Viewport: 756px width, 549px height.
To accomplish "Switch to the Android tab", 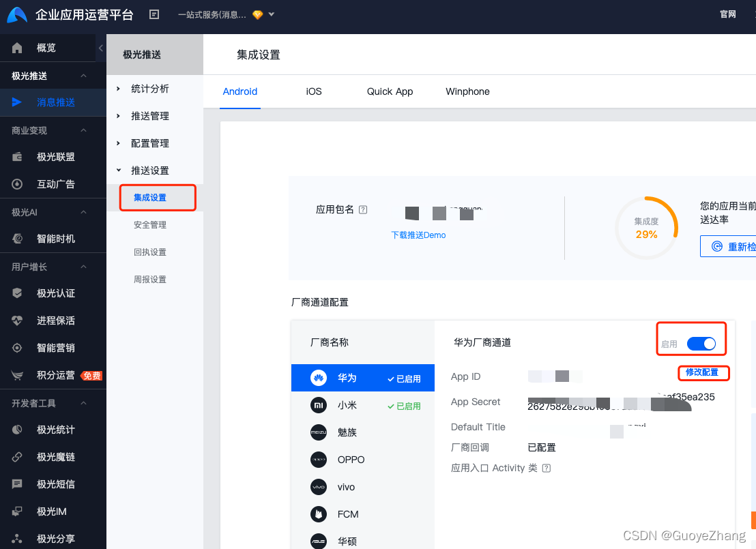I will [240, 91].
